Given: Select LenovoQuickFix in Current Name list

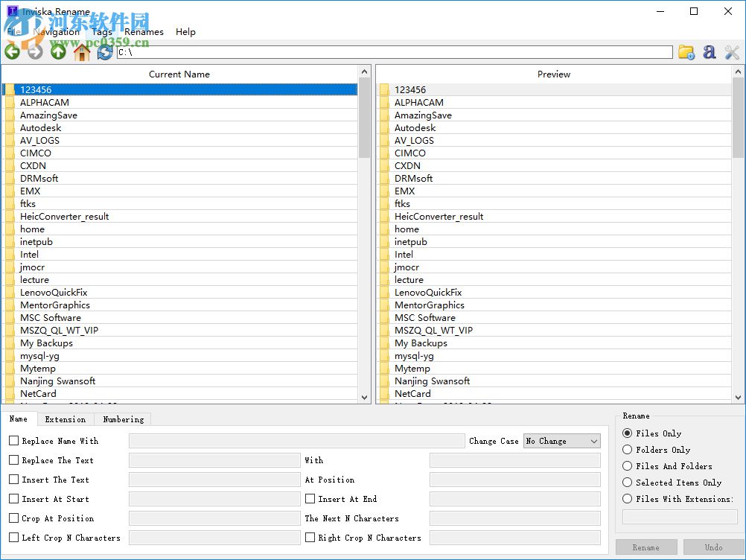Looking at the screenshot, I should click(x=180, y=292).
